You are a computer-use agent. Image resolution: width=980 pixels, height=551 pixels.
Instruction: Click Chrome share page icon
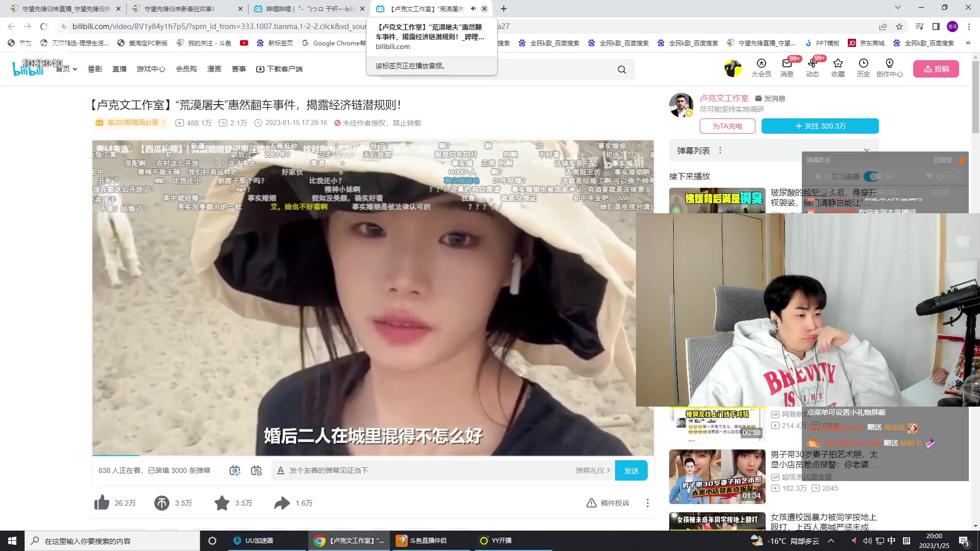tap(883, 27)
